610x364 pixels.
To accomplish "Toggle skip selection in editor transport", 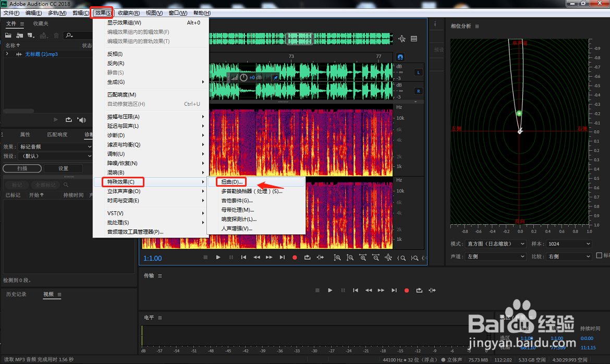I will [x=320, y=257].
